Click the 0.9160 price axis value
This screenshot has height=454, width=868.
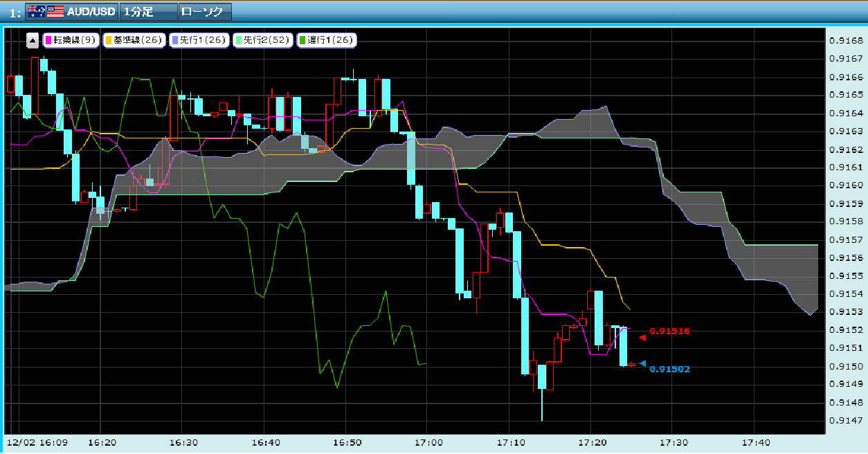click(846, 185)
